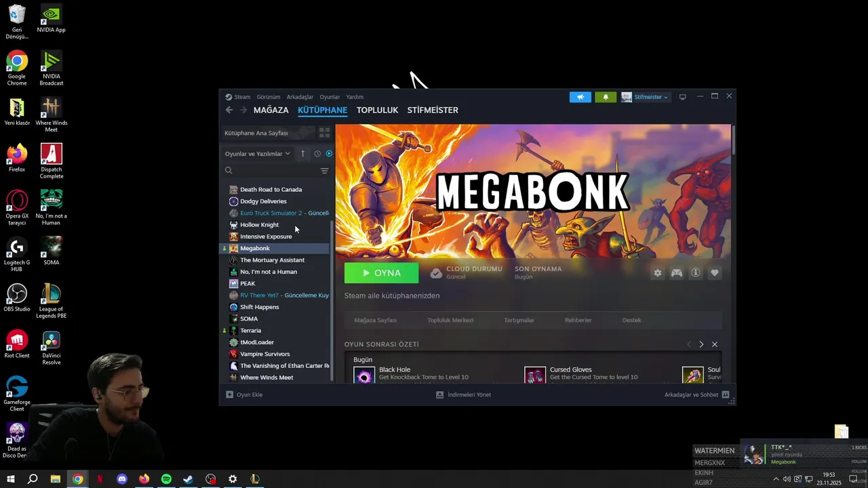The image size is (868, 488).
Task: Show Megabonk game info icon
Action: click(x=696, y=272)
